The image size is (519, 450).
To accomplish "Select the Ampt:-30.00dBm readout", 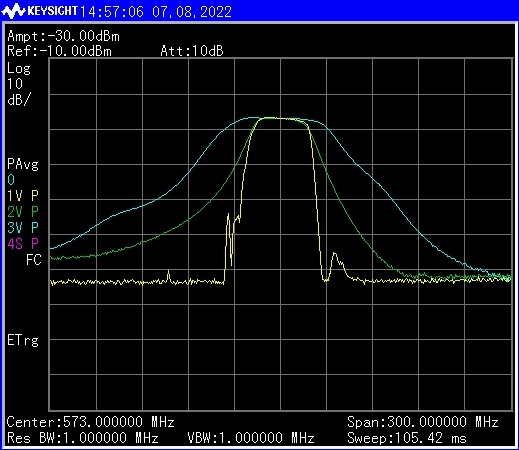I will pyautogui.click(x=63, y=36).
